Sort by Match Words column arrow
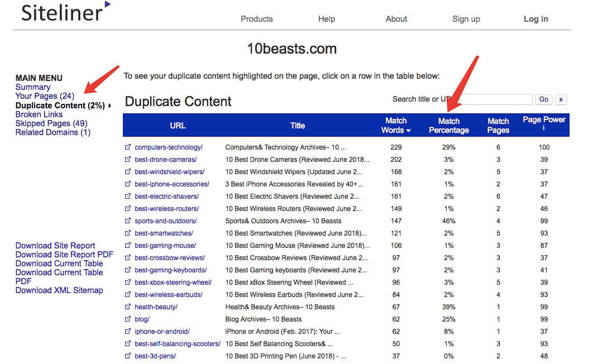This screenshot has width=607, height=364. (x=408, y=131)
